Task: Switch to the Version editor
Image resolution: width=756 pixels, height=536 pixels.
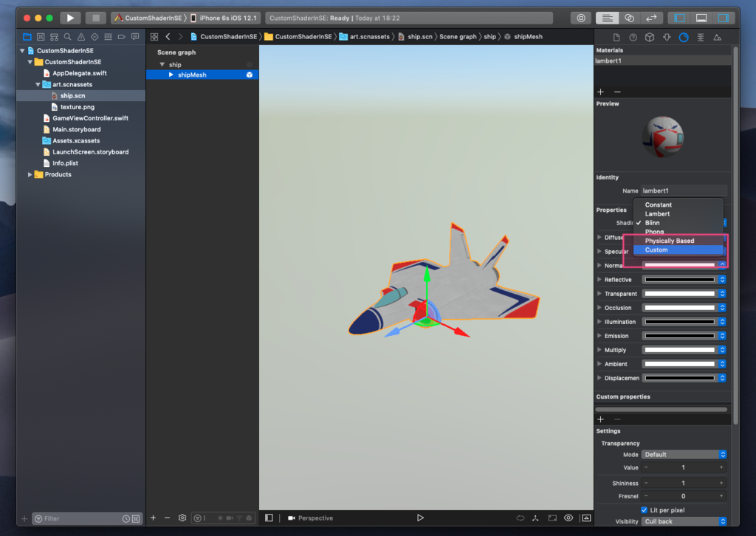Action: tap(651, 18)
